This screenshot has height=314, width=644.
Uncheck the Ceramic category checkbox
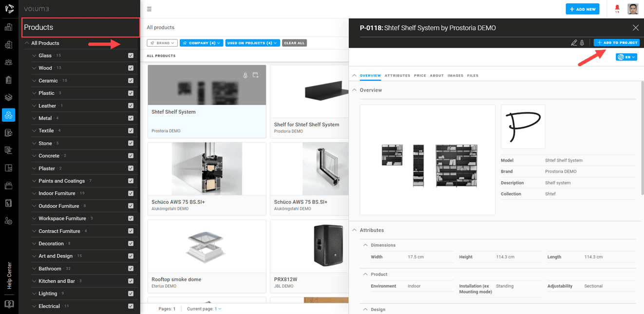tap(131, 81)
